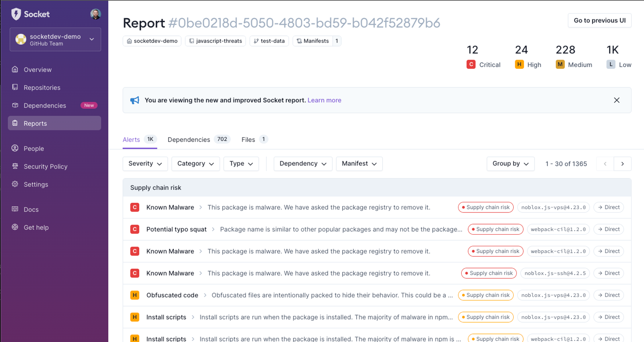Click webpack-cil@1.2.0 tag on typo squat row
This screenshot has height=342, width=644.
point(558,229)
